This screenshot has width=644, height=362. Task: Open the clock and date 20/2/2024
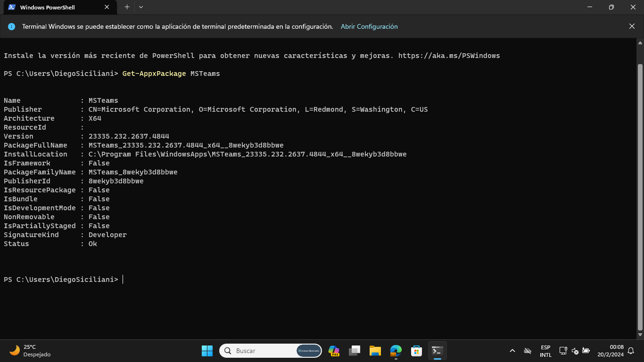[x=611, y=351]
